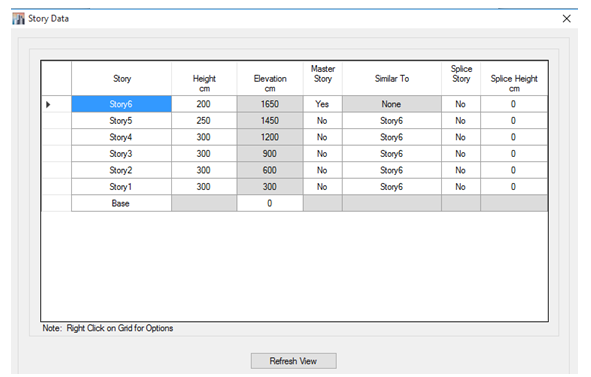Image resolution: width=591 pixels, height=377 pixels.
Task: Select the Story4 name cell
Action: coord(121,137)
